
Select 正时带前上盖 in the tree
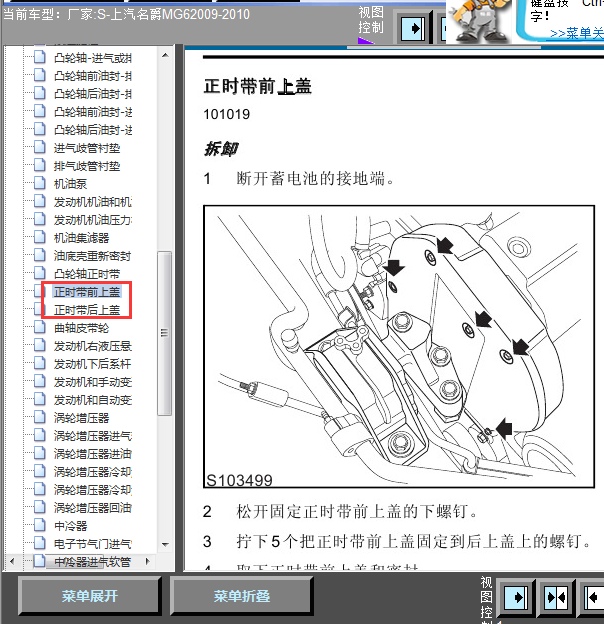coord(87,292)
